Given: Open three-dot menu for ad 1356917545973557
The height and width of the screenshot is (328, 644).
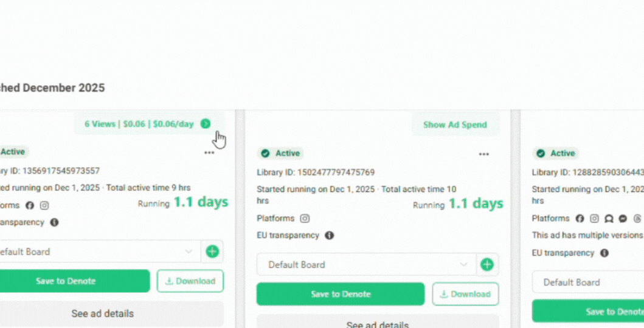Looking at the screenshot, I should [209, 153].
